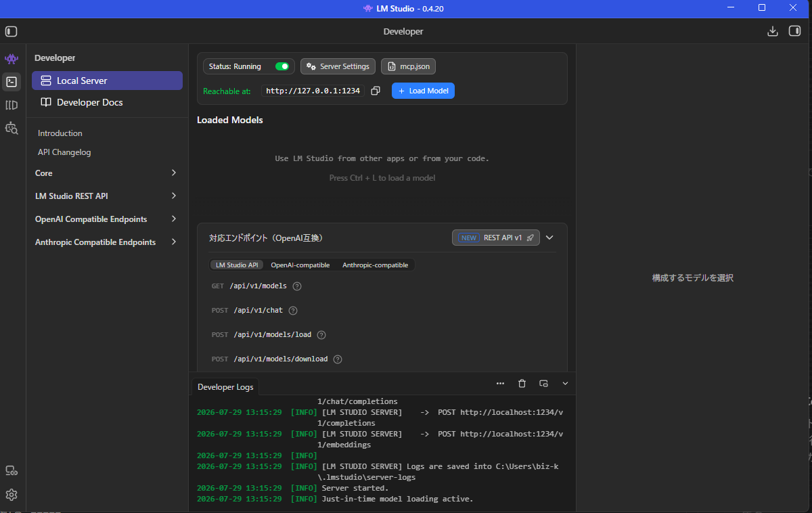Click the link status icon above the settings gear
812x513 pixels.
(12, 471)
